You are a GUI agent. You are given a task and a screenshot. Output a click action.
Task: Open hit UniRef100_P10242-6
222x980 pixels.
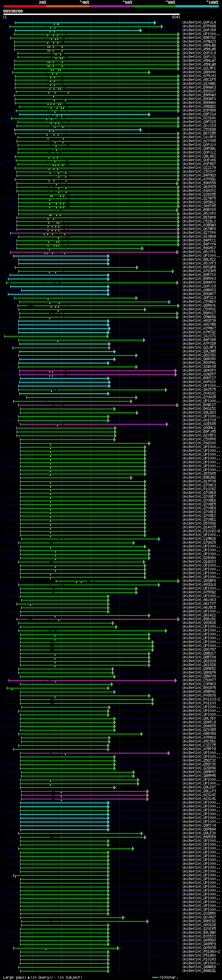pyautogui.click(x=201, y=531)
